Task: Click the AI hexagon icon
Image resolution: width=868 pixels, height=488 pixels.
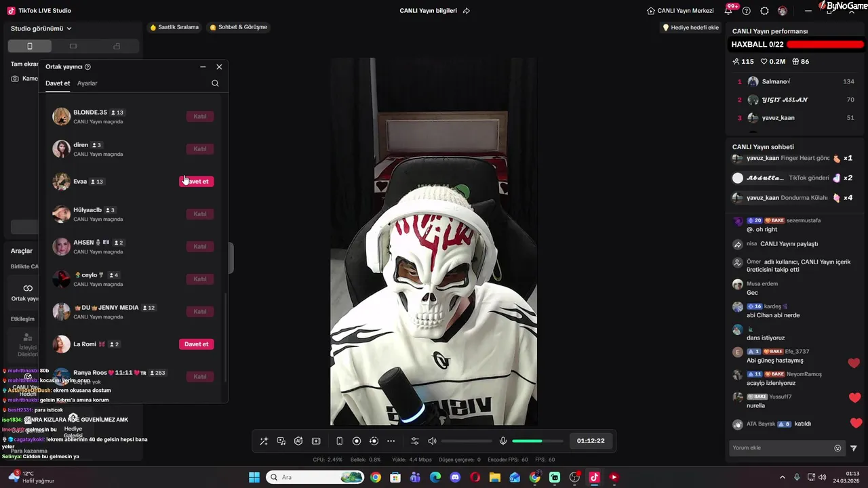Action: click(298, 441)
